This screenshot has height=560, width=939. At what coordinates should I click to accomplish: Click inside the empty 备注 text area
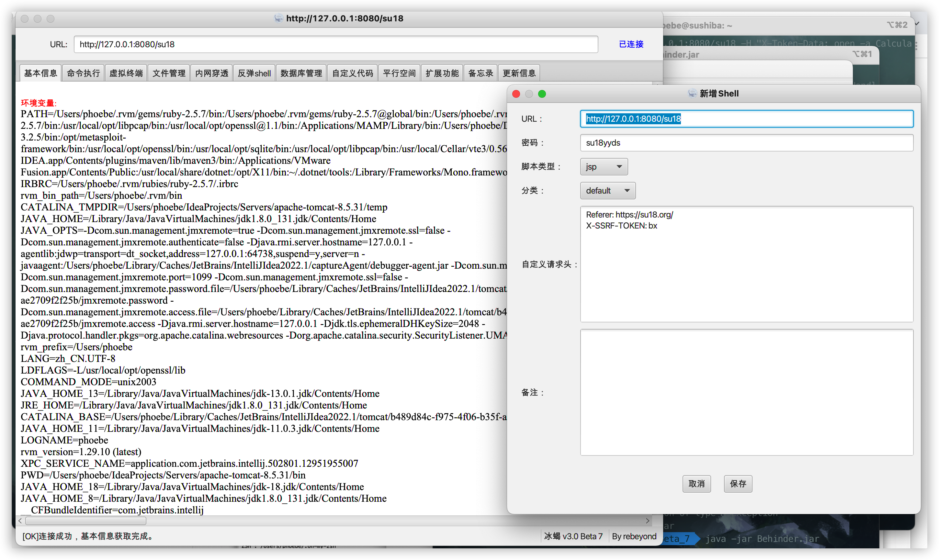pos(746,392)
